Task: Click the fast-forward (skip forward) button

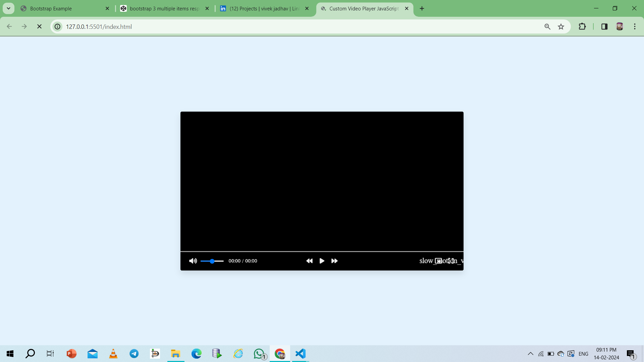Action: (x=334, y=261)
